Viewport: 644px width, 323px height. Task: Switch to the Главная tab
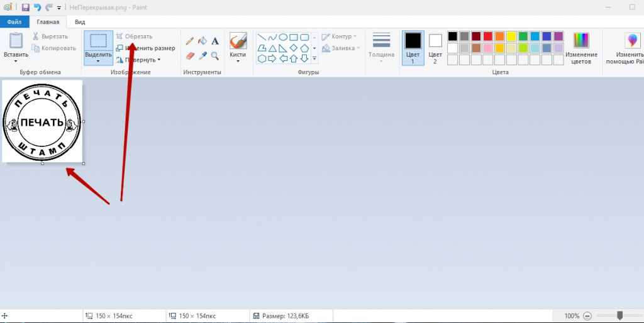pos(48,22)
